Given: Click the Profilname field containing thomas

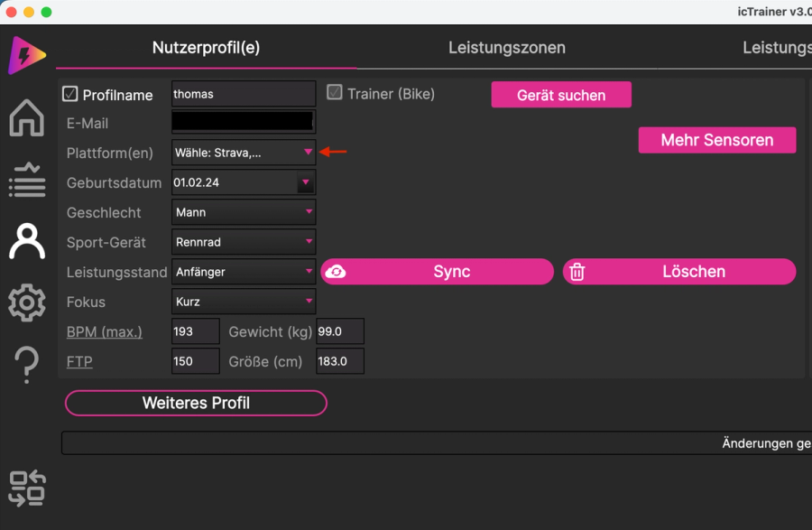Looking at the screenshot, I should tap(244, 94).
